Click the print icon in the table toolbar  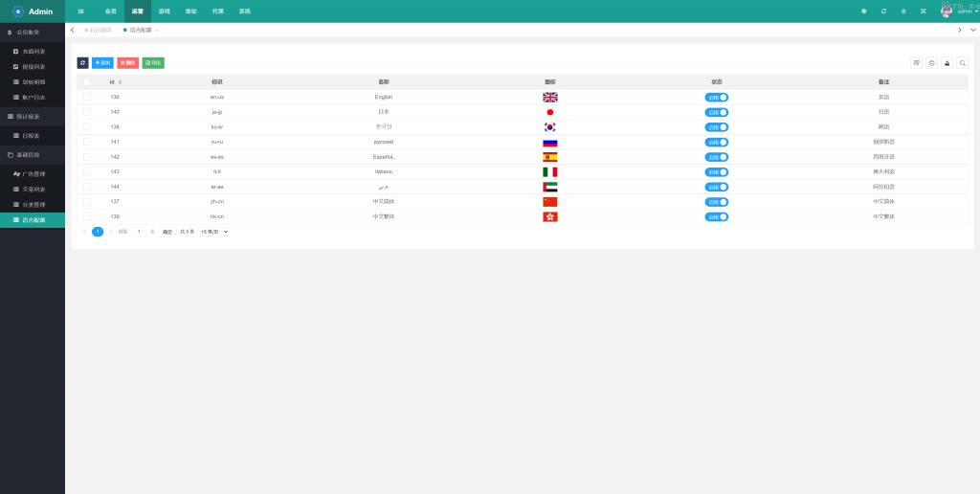click(947, 63)
